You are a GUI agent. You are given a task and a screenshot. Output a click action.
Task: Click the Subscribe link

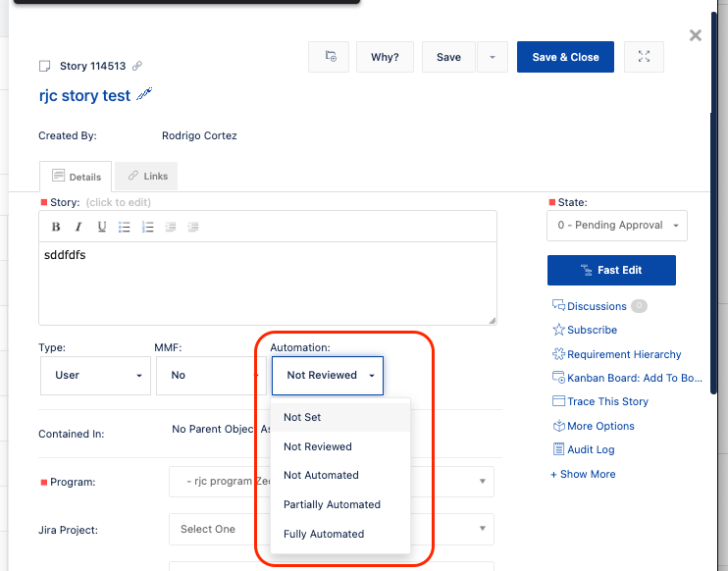(x=592, y=330)
